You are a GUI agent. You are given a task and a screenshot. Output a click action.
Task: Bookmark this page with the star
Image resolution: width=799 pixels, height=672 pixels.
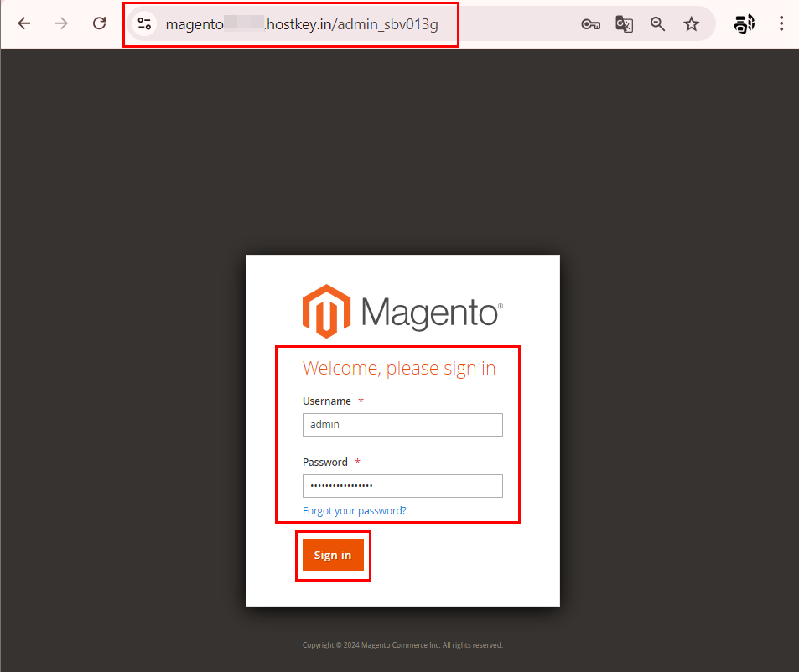coord(691,24)
